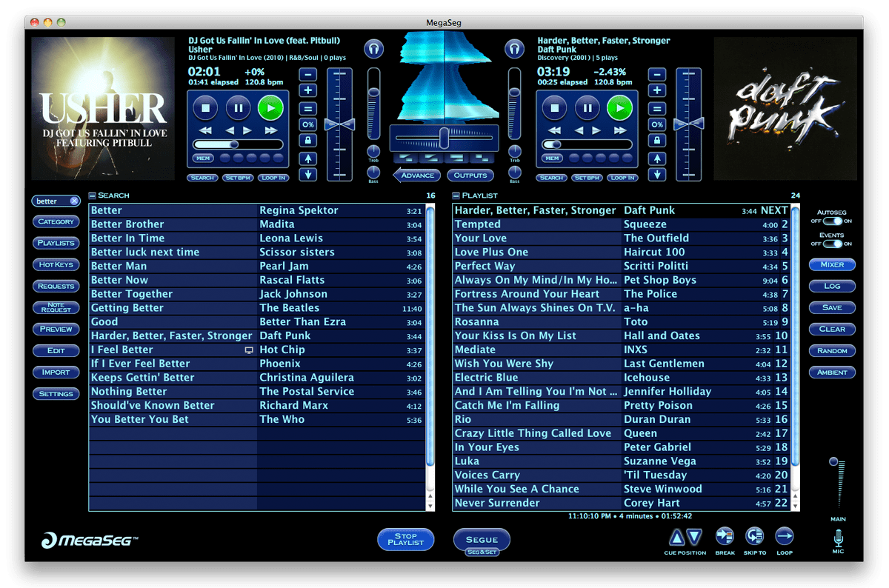
Task: Click the right Bass knob
Action: (x=514, y=172)
